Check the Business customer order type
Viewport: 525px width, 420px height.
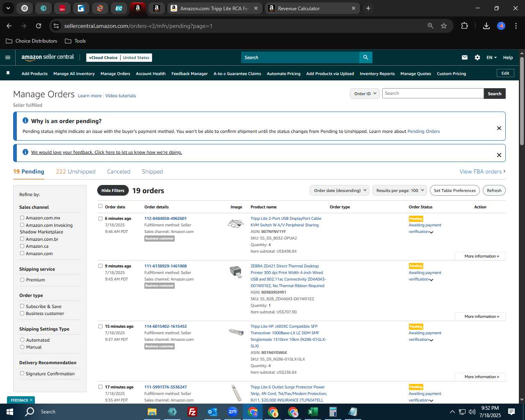22,313
